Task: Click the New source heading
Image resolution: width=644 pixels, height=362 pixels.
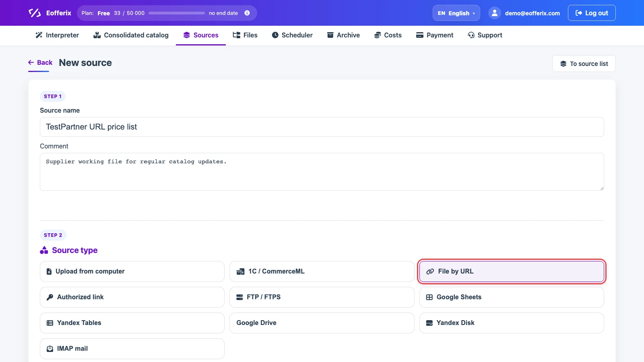Action: click(x=85, y=63)
